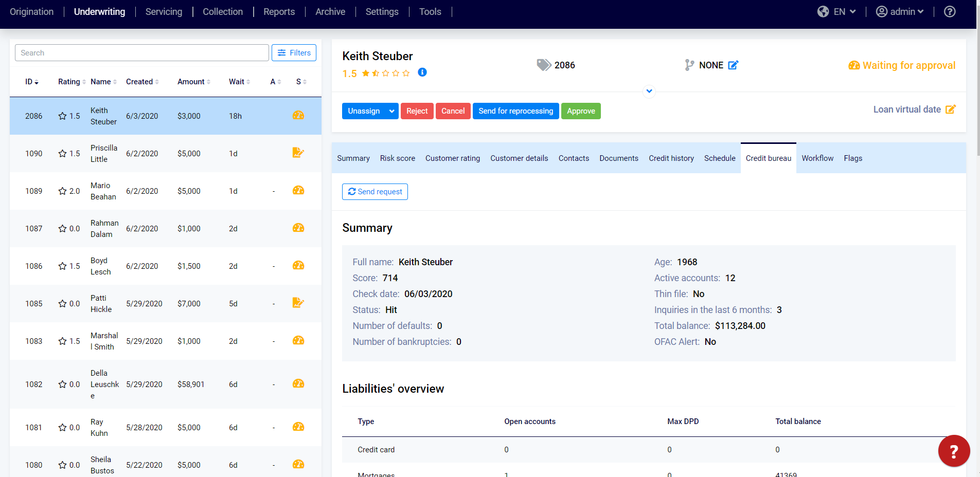The image size is (980, 477).
Task: Expand the applicant header details chevron
Action: click(x=649, y=91)
